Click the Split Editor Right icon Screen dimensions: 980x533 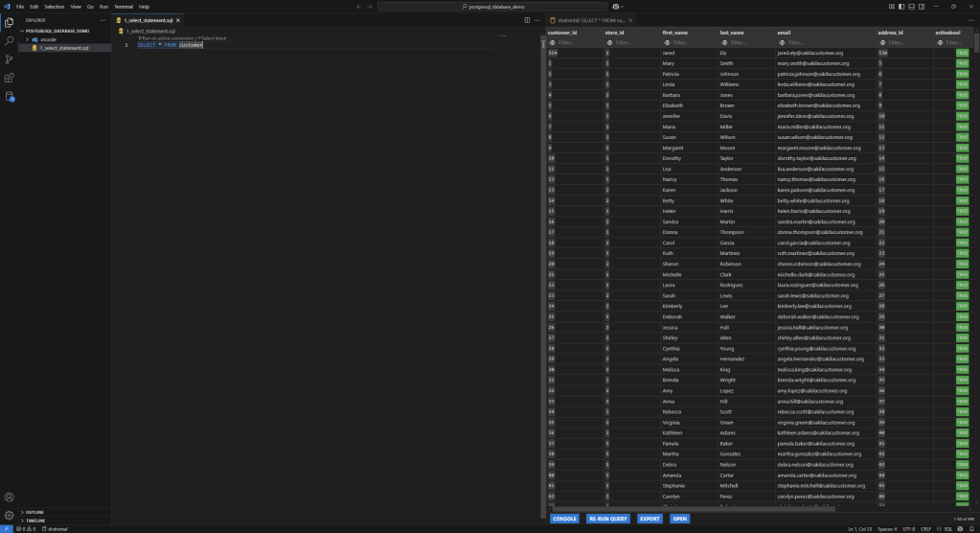(527, 20)
